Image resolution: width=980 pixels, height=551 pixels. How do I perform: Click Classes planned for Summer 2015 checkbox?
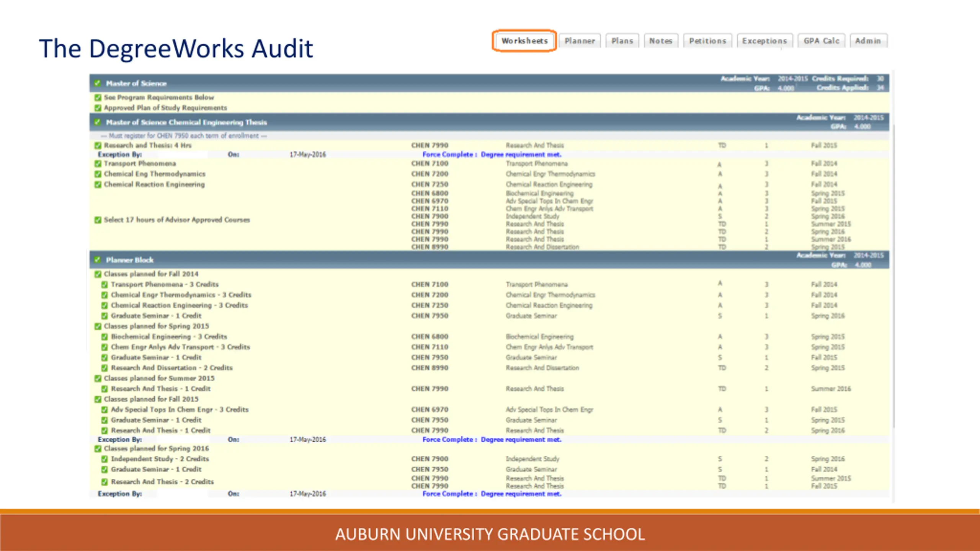click(98, 378)
